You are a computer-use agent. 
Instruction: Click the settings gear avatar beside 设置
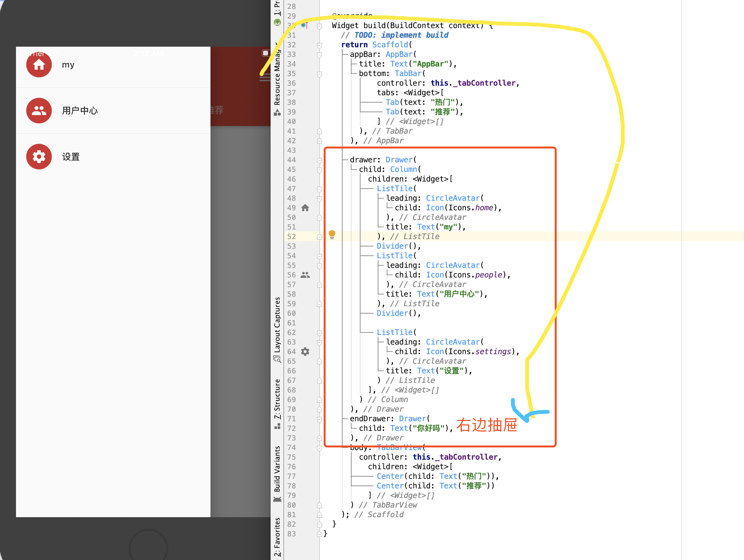tap(39, 157)
